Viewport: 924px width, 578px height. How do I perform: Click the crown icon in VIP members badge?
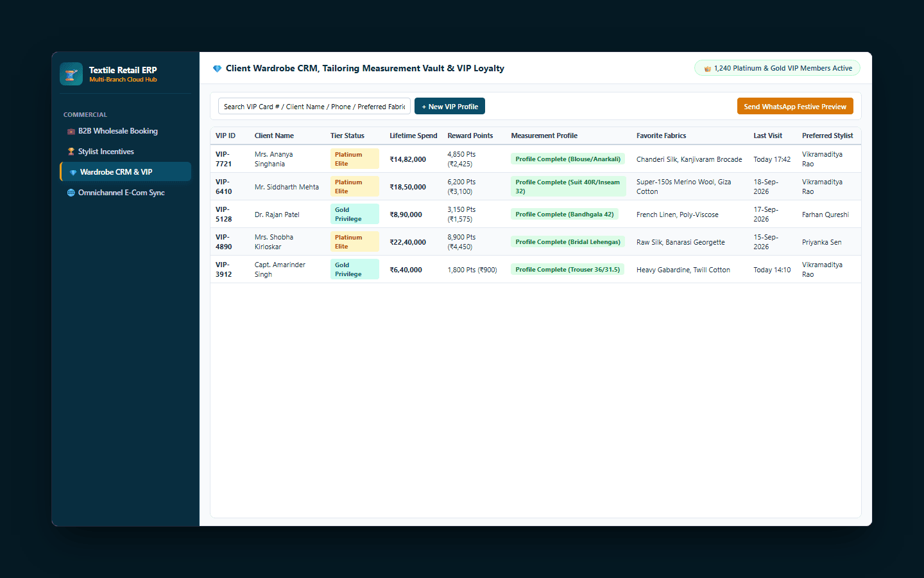pyautogui.click(x=708, y=69)
